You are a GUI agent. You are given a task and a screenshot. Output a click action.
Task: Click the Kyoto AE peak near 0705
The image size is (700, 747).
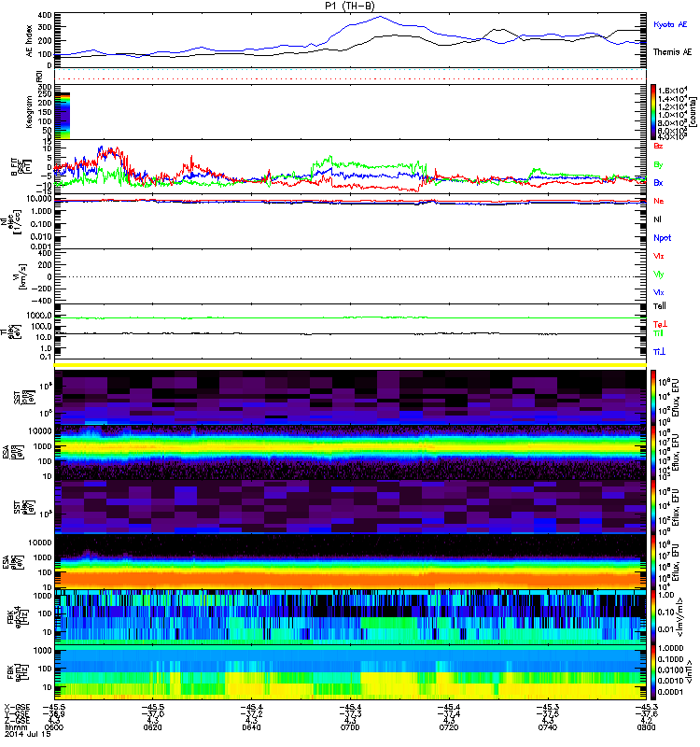coord(380,17)
